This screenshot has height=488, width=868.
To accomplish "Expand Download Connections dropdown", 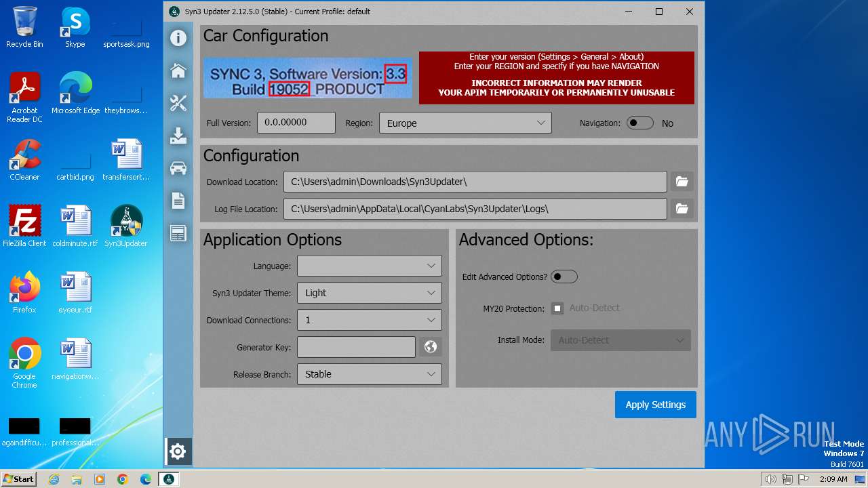I will click(x=370, y=320).
